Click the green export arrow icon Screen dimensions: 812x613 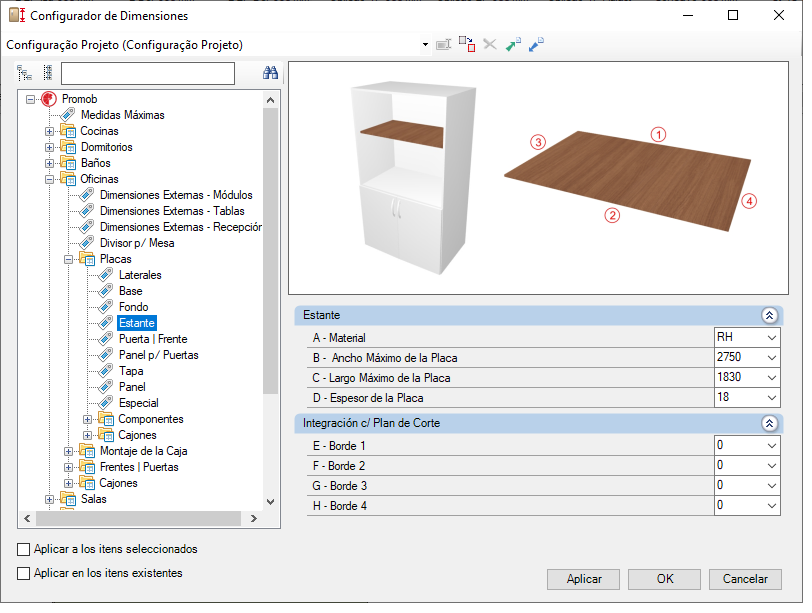[x=513, y=45]
